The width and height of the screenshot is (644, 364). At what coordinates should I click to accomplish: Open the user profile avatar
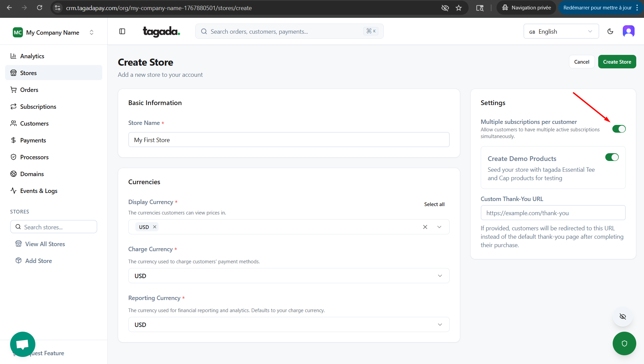tap(628, 31)
